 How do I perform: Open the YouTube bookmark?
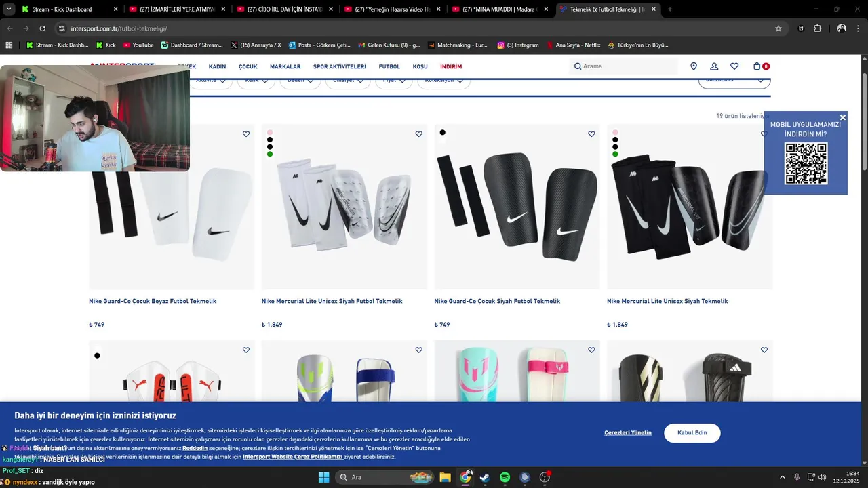pyautogui.click(x=138, y=45)
